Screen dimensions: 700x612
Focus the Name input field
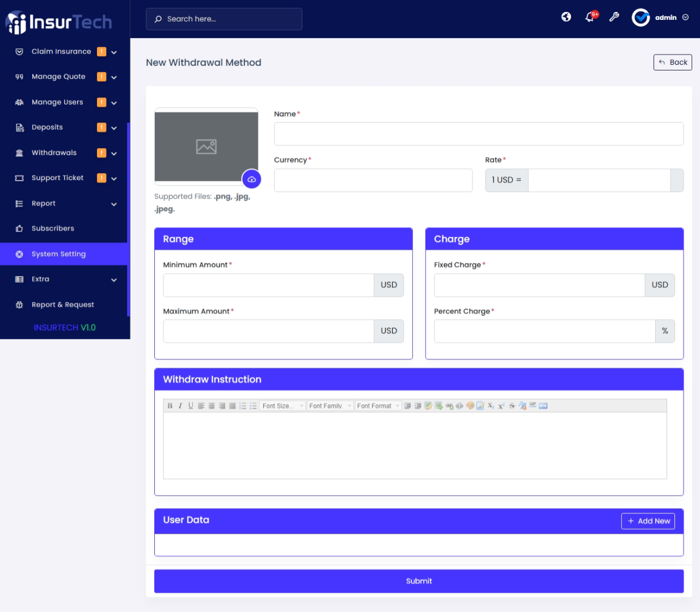(479, 134)
